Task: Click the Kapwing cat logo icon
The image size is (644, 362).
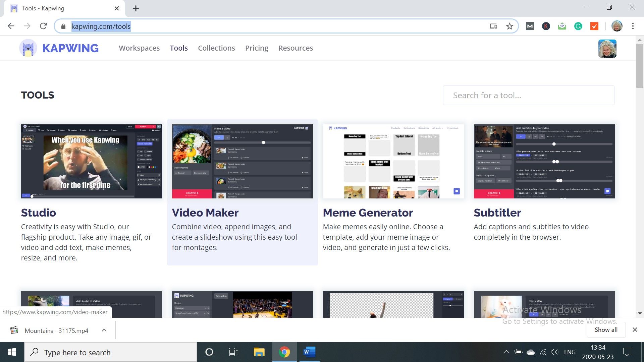Action: [x=28, y=48]
